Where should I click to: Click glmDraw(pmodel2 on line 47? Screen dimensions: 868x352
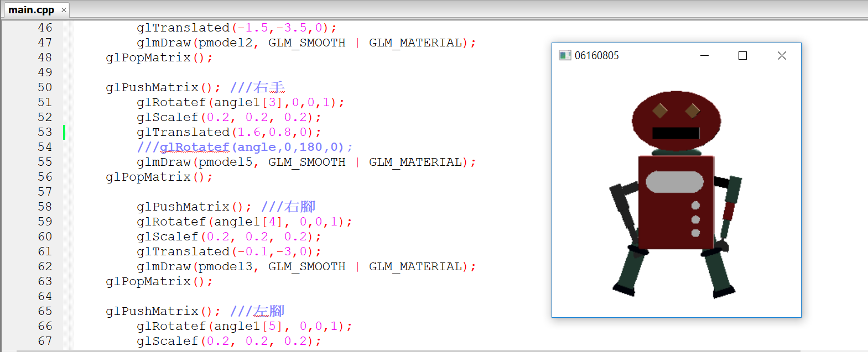point(195,43)
